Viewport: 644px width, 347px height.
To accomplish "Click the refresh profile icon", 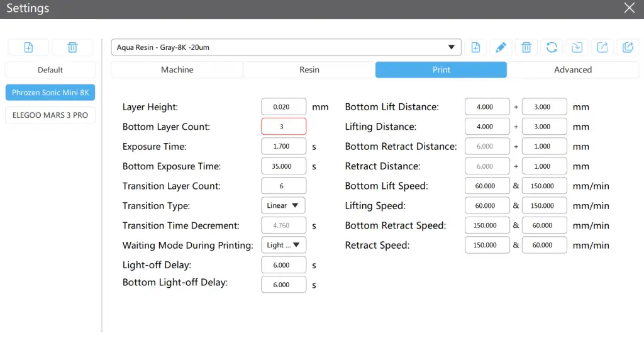I will click(x=552, y=47).
